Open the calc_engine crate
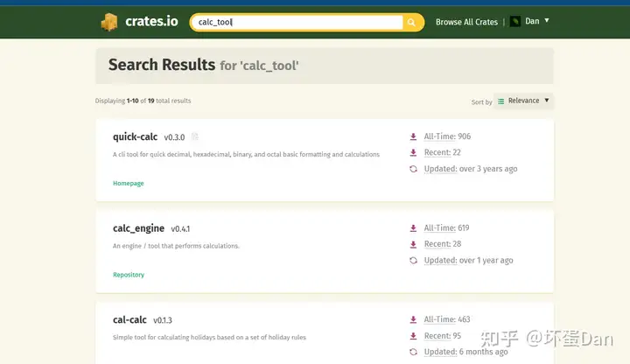This screenshot has width=630, height=364. click(138, 228)
